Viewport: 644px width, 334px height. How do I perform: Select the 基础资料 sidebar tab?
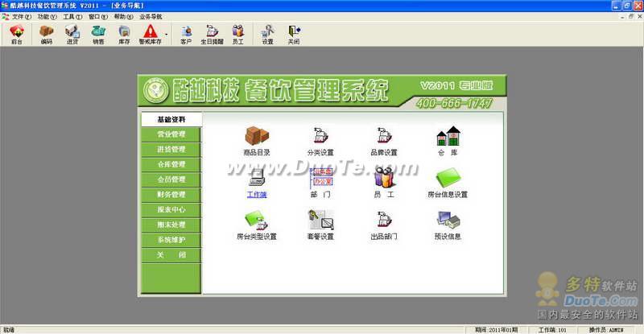click(x=171, y=120)
